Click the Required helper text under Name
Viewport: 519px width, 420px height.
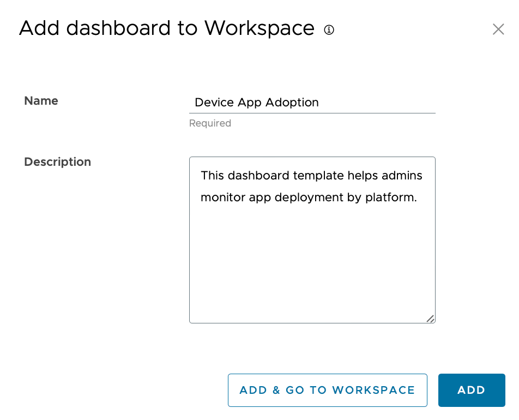(x=210, y=123)
